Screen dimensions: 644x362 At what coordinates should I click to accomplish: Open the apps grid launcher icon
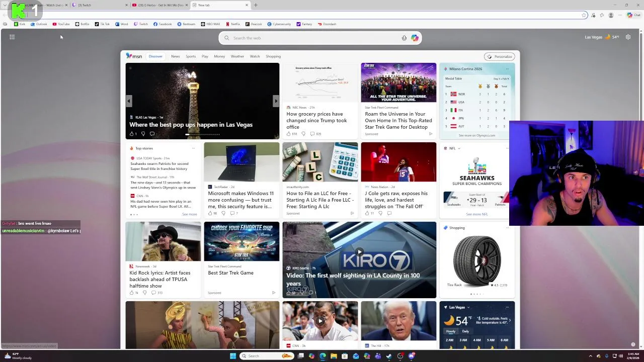tap(12, 37)
